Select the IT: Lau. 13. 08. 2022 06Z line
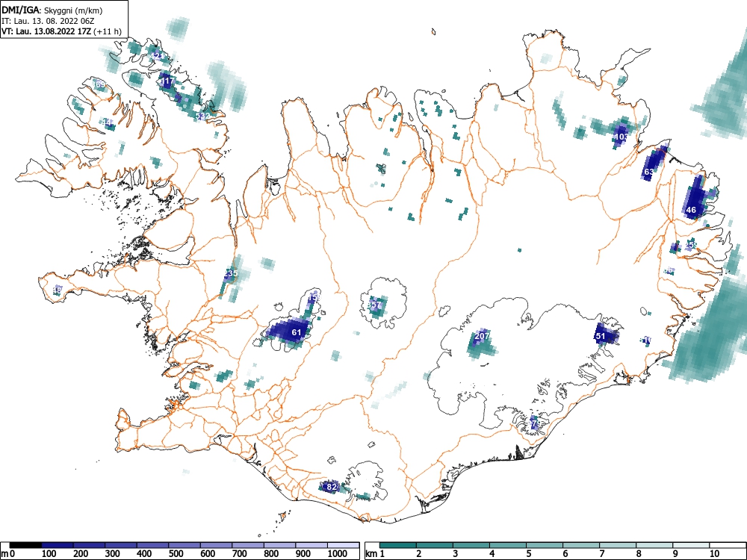Screen dimensions: 747x560 click(x=48, y=21)
